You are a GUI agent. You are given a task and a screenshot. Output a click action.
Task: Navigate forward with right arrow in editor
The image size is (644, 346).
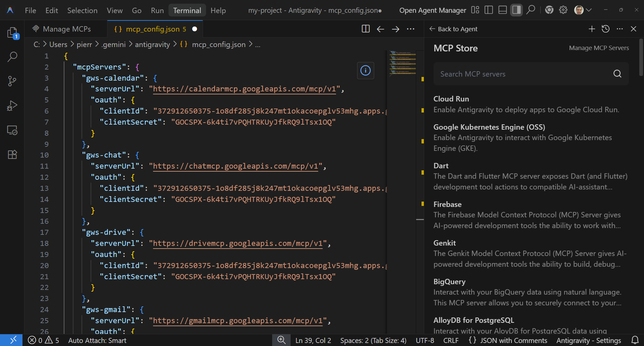pyautogui.click(x=396, y=29)
